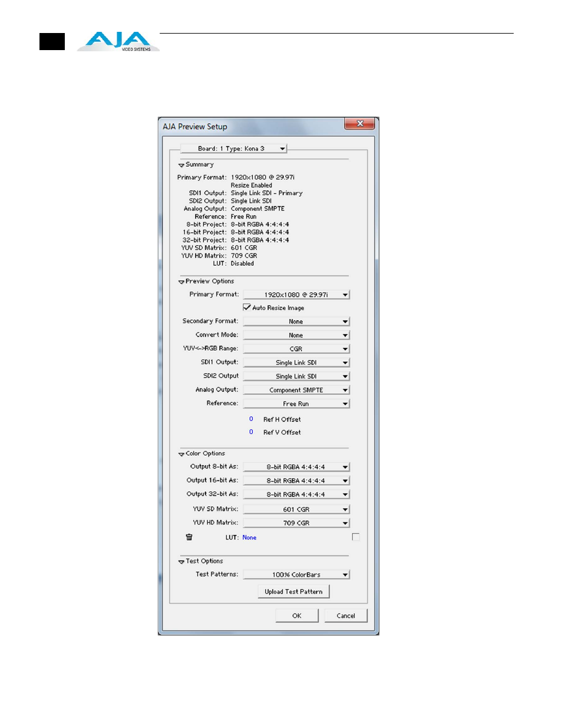The image size is (562, 728).
Task: Click the Ref H Offset value
Action: click(x=251, y=419)
